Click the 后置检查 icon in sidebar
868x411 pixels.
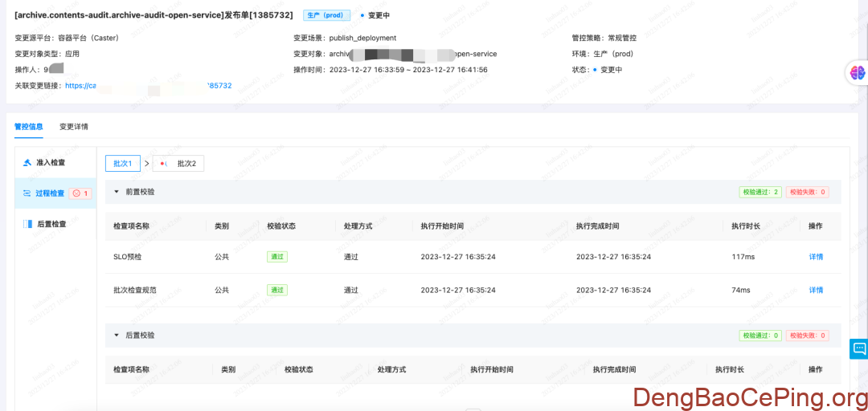pyautogui.click(x=27, y=224)
